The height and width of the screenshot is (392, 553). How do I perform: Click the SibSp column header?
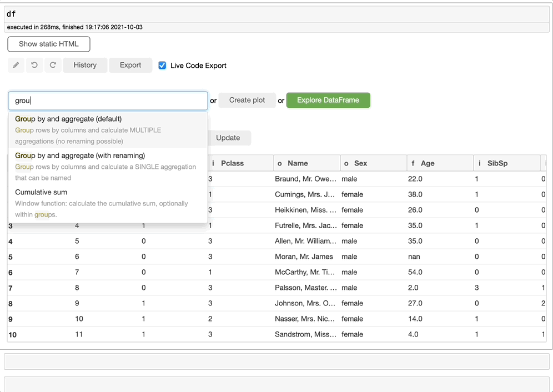(497, 163)
